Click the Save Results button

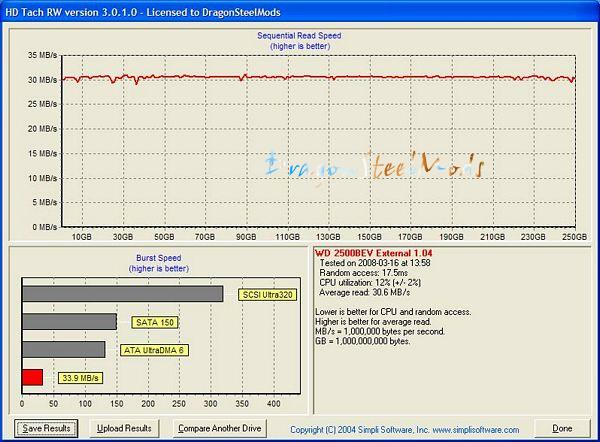[x=46, y=428]
